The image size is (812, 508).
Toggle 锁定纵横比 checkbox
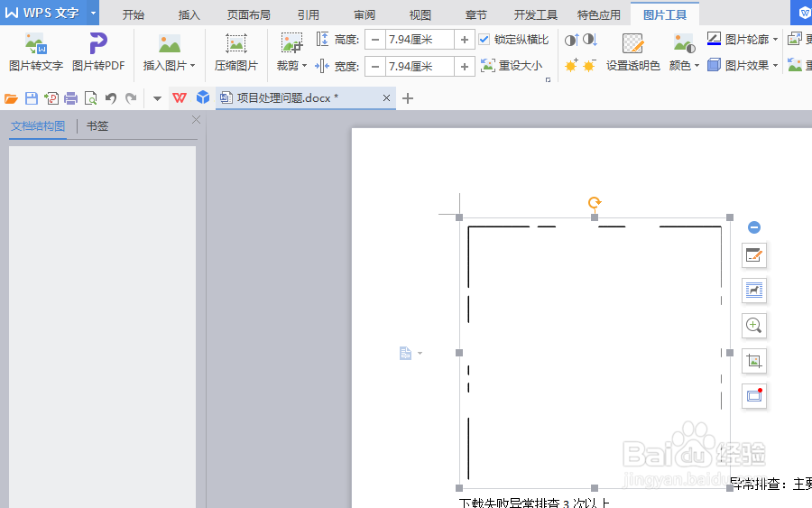[484, 40]
